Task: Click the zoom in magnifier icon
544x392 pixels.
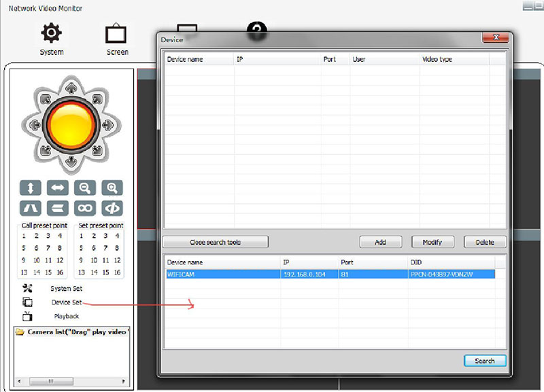Action: click(112, 188)
